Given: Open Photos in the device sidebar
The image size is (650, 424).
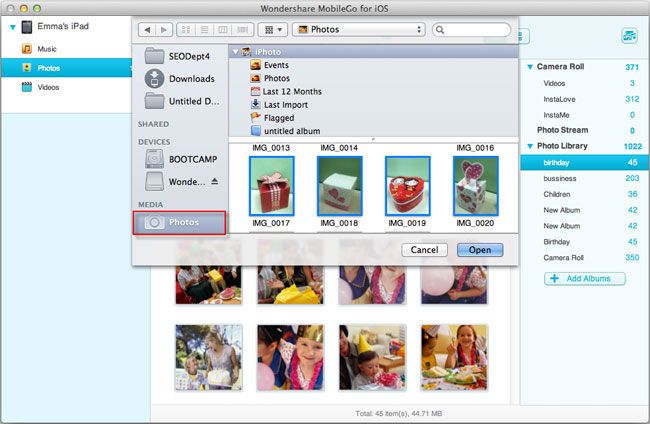Looking at the screenshot, I should [66, 68].
